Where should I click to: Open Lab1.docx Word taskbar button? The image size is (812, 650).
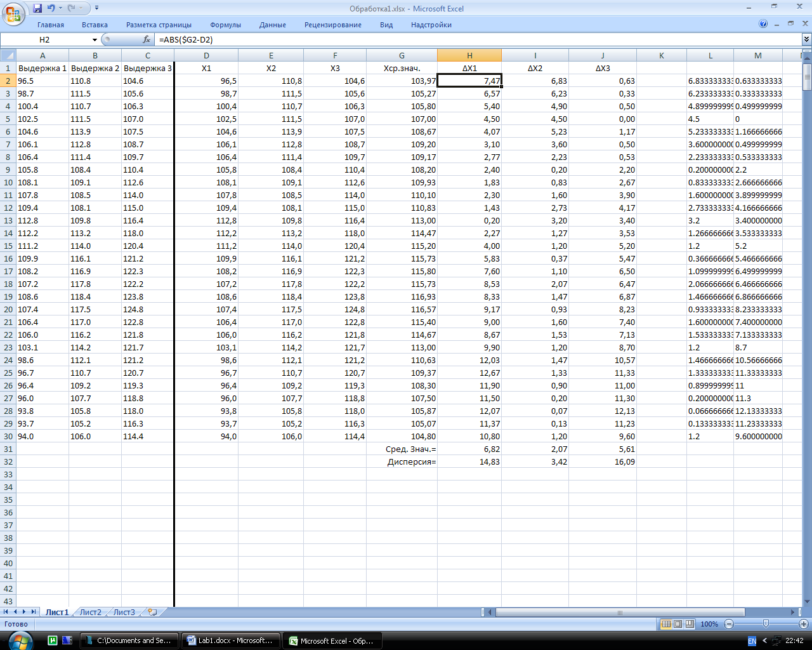230,640
